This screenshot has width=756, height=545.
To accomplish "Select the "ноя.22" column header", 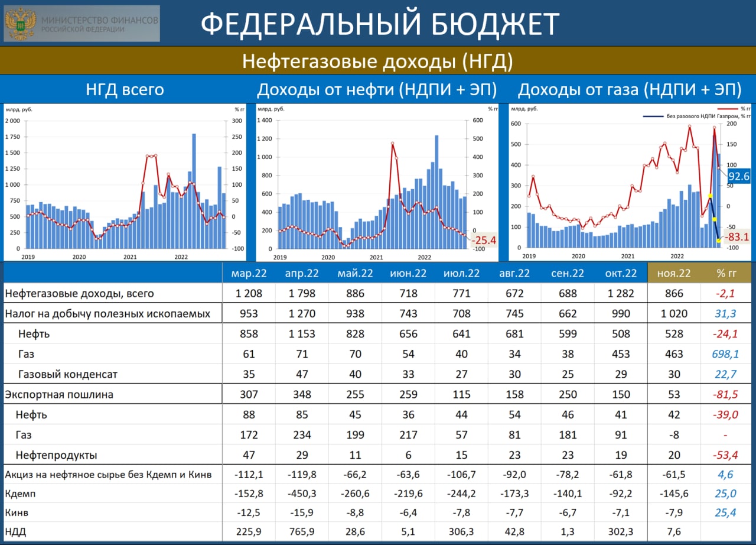I will pos(674,274).
